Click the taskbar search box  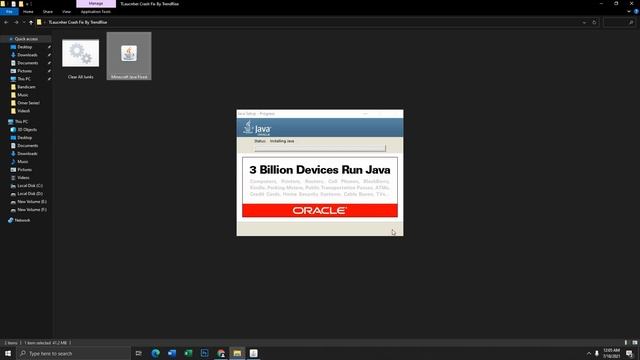73,353
